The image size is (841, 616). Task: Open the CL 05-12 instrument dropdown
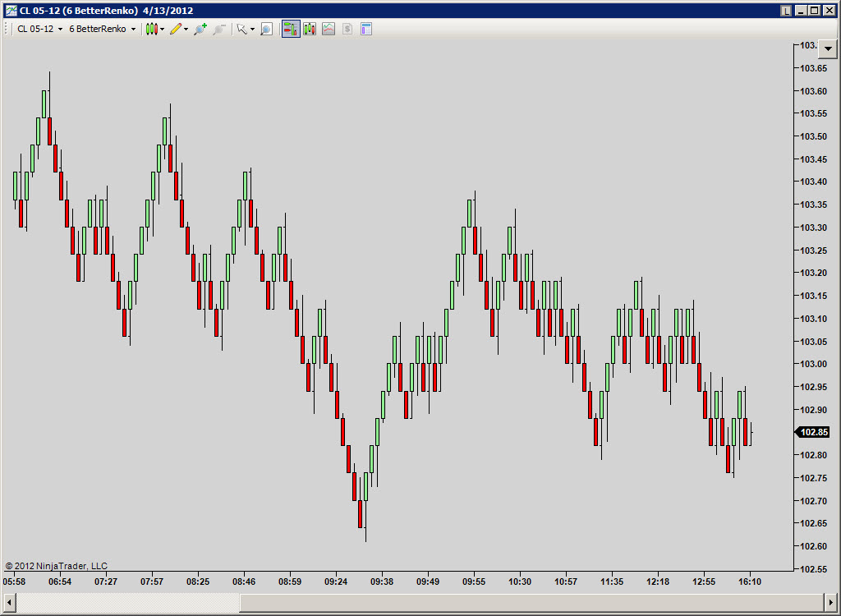pos(39,29)
